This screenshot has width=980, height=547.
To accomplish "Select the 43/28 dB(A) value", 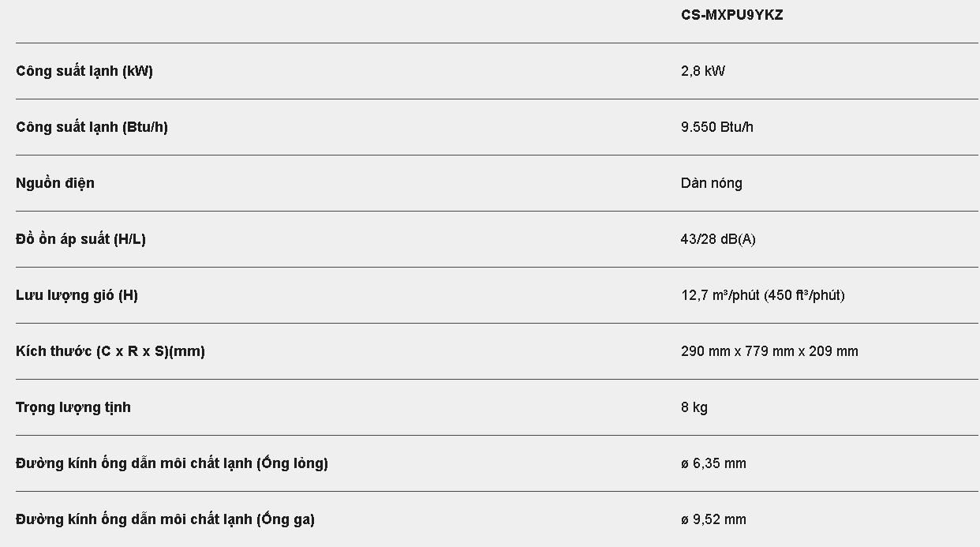I will coord(717,239).
